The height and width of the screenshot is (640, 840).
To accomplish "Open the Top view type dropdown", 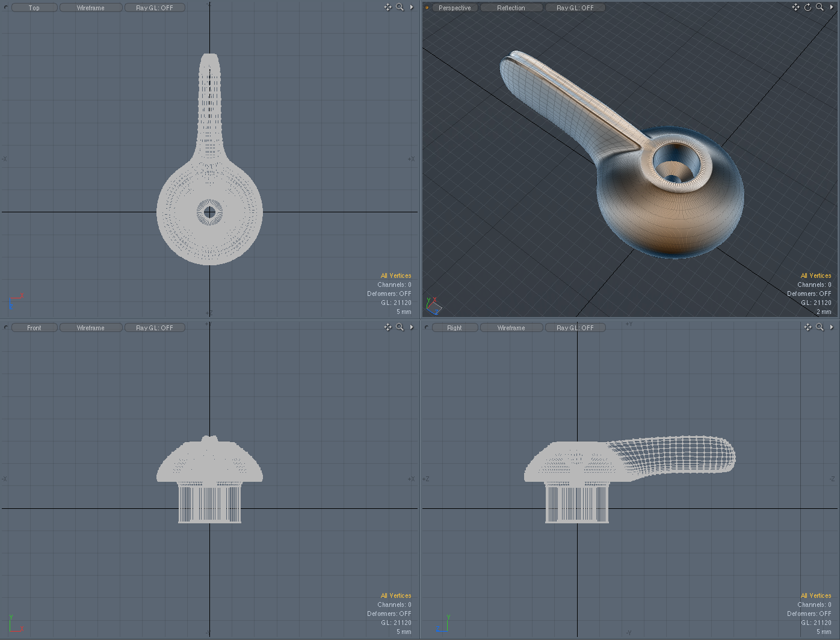I will click(x=34, y=8).
